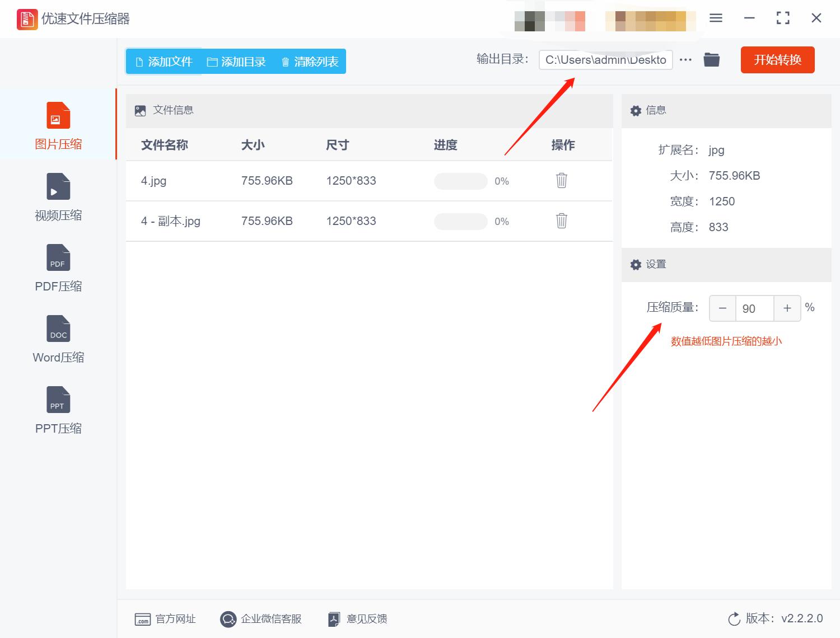Open the Word压缩 function
840x638 pixels.
click(x=58, y=329)
